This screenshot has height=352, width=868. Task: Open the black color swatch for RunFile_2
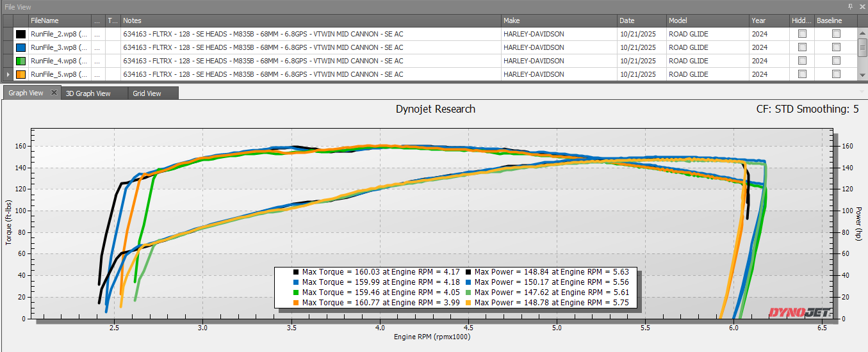click(x=21, y=34)
